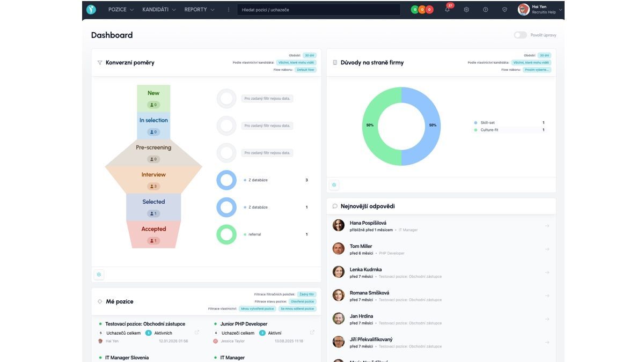Click Jessica Taylor owner name
The height and width of the screenshot is (362, 644).
coord(232,341)
